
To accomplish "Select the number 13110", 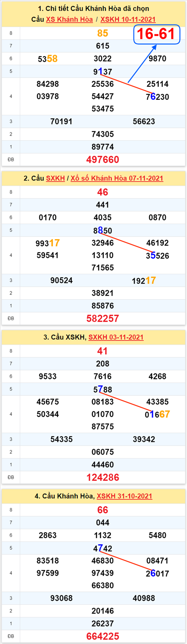I will [x=103, y=256].
